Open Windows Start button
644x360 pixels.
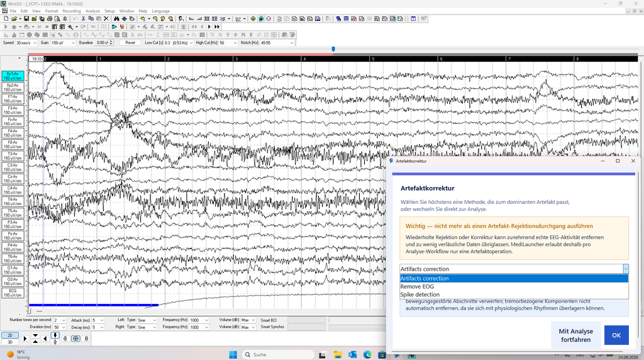tap(233, 354)
